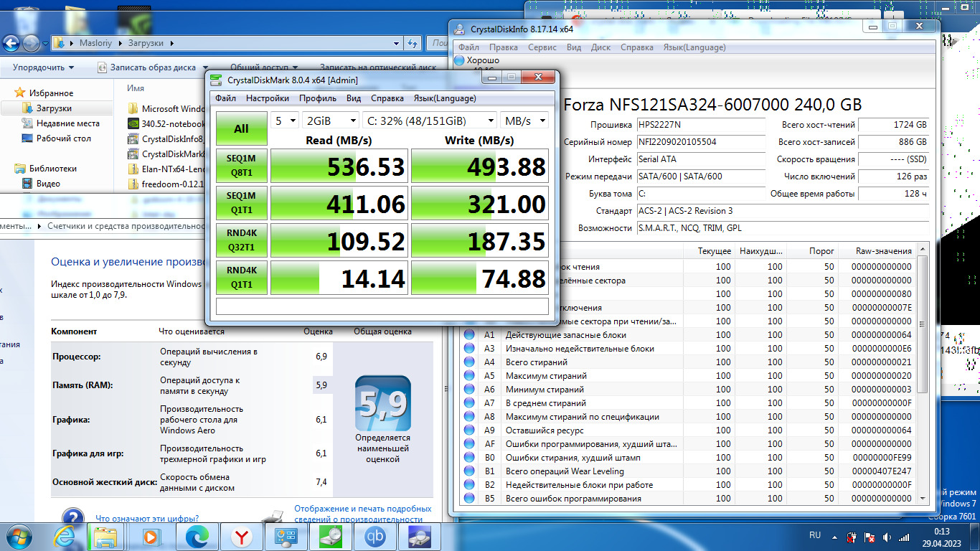
Task: Expand the 'Упорядочить' dropdown in Explorer
Action: coord(43,67)
